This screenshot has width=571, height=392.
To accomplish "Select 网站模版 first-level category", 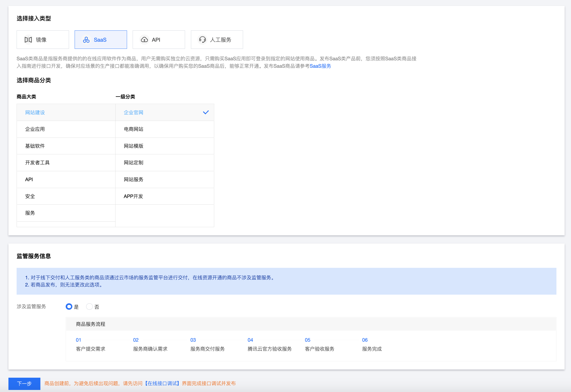I will tap(165, 146).
